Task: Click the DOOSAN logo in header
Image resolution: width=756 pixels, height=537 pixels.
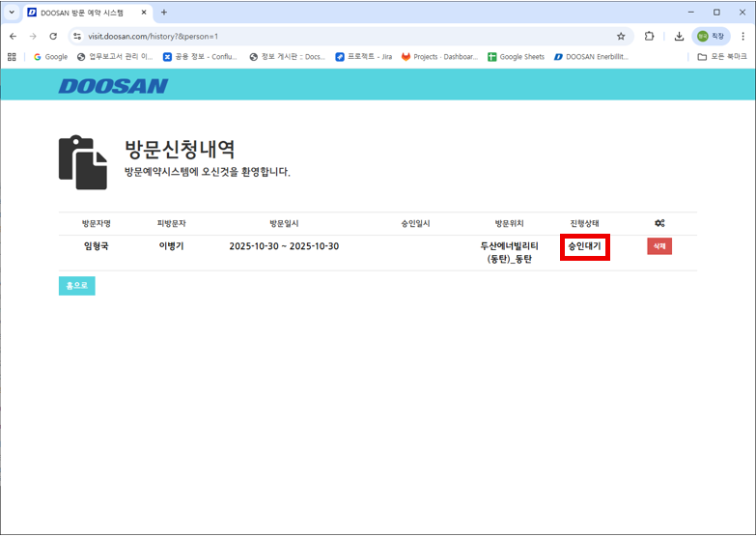Action: click(113, 86)
